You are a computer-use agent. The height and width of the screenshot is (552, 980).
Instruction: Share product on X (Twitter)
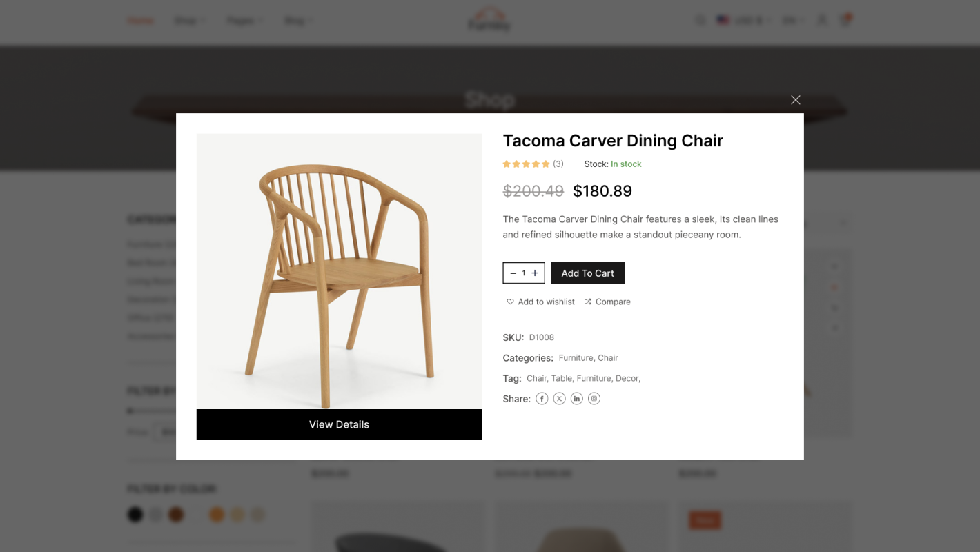pyautogui.click(x=560, y=399)
